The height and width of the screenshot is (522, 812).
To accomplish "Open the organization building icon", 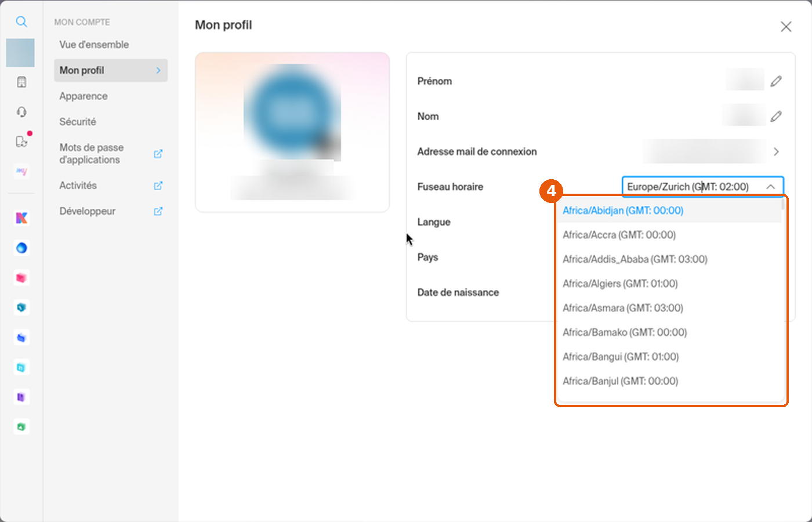I will (x=21, y=82).
